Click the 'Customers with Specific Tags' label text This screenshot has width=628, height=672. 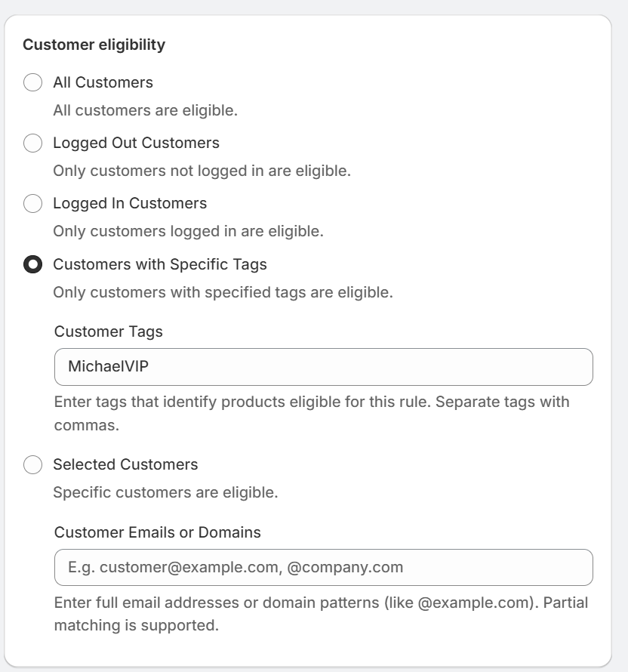(160, 264)
